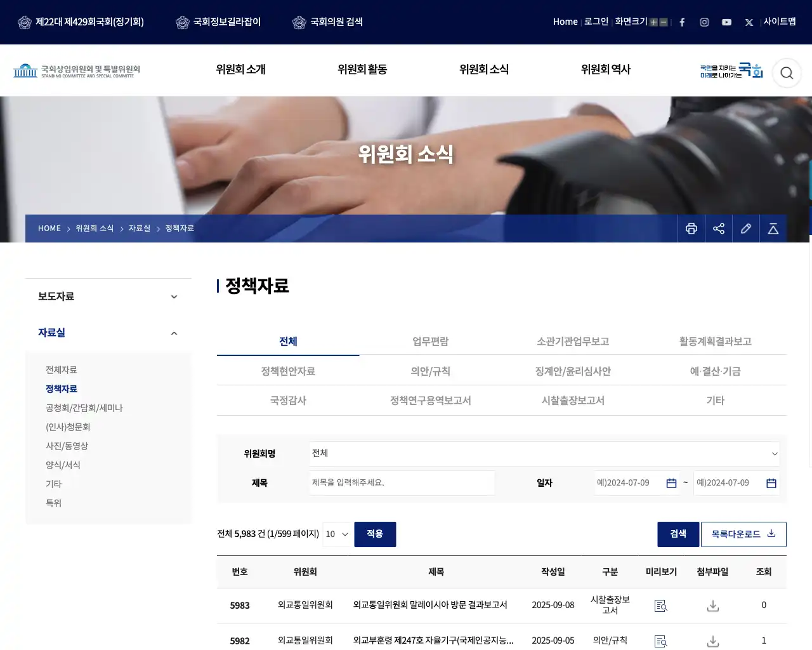Image resolution: width=812 pixels, height=650 pixels.
Task: Select the 정책연구용역보고서 tab
Action: pyautogui.click(x=431, y=401)
